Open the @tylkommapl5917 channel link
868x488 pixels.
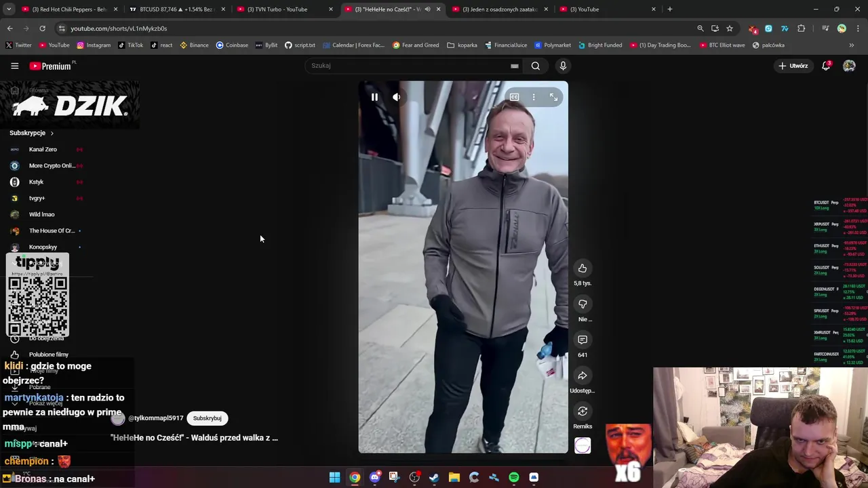[155, 418]
